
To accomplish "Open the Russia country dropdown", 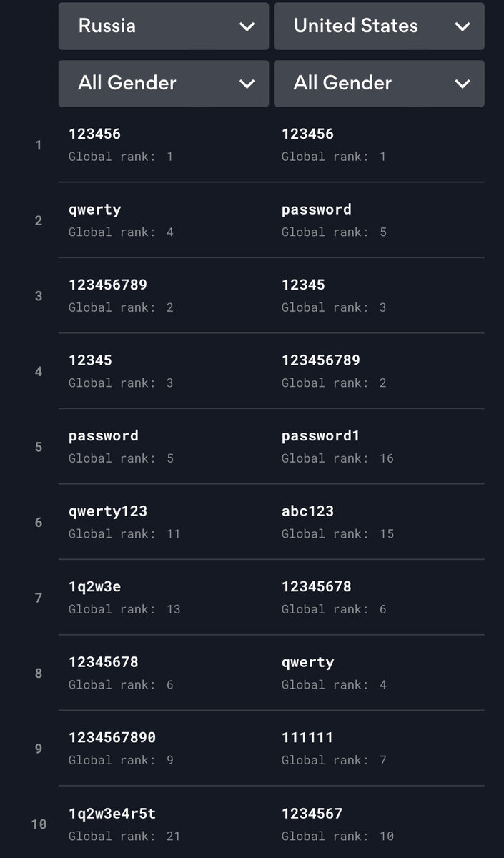I will click(x=163, y=26).
